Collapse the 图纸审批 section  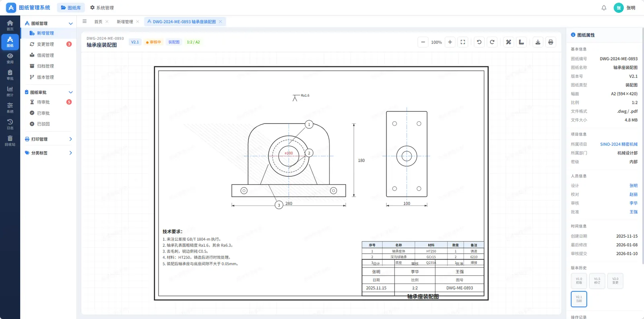pos(70,93)
